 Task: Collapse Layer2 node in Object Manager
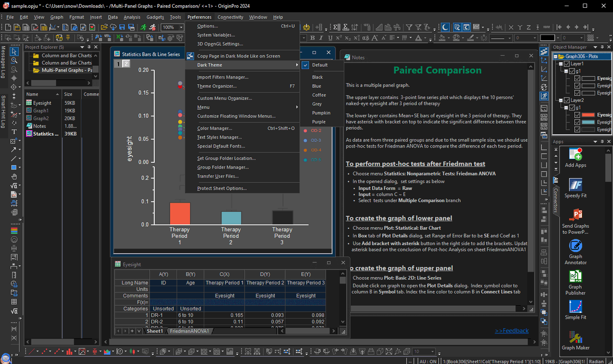point(561,101)
